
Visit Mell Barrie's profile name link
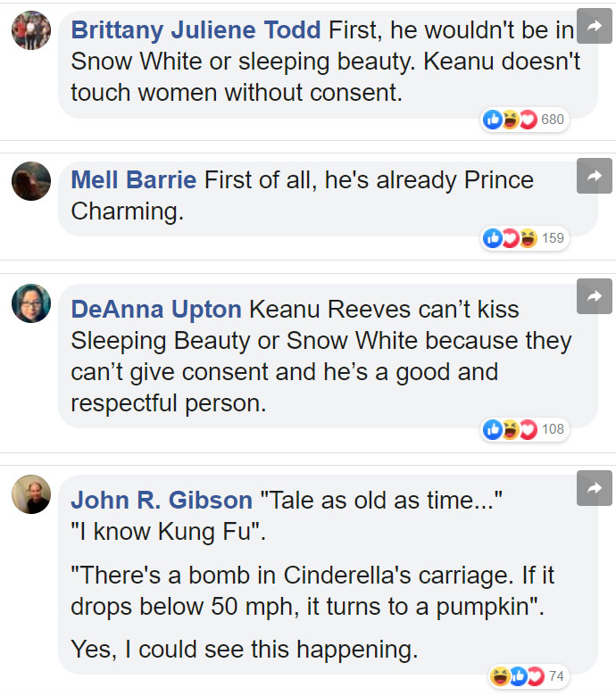click(x=134, y=180)
